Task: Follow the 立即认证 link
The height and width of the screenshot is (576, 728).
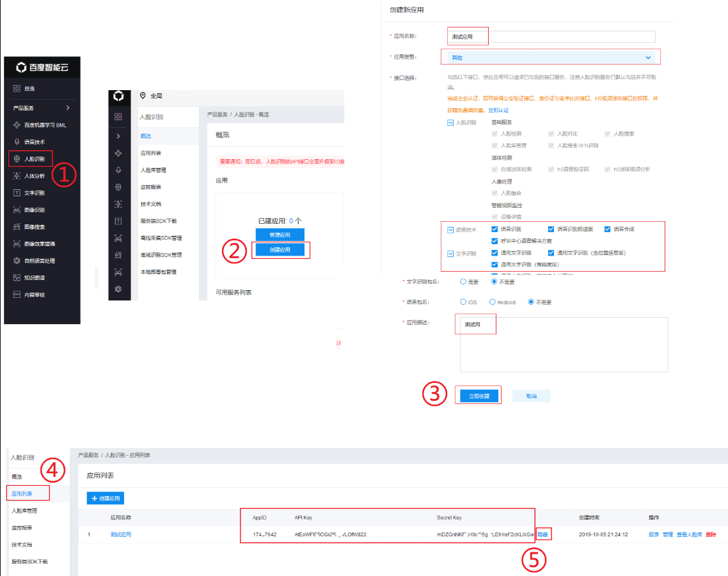Action: (498, 110)
